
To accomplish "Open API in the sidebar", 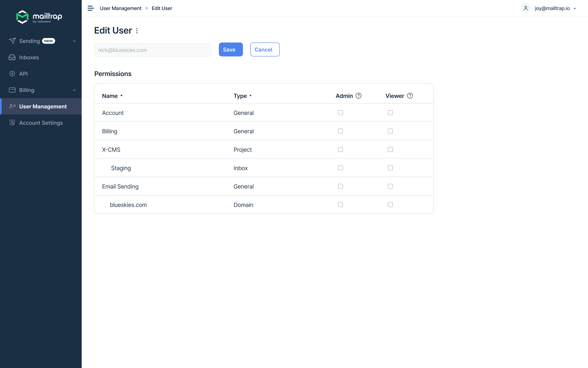I will (41, 74).
